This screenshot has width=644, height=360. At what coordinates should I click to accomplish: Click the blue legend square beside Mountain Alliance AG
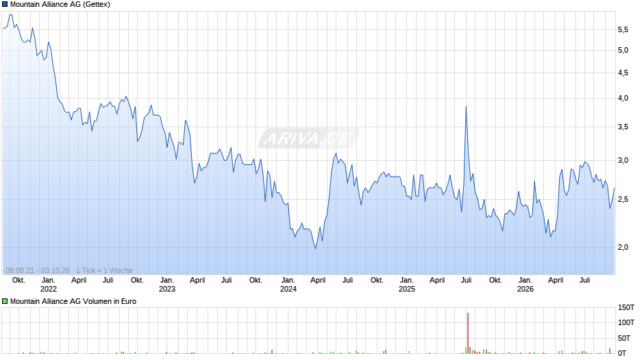pyautogui.click(x=5, y=5)
